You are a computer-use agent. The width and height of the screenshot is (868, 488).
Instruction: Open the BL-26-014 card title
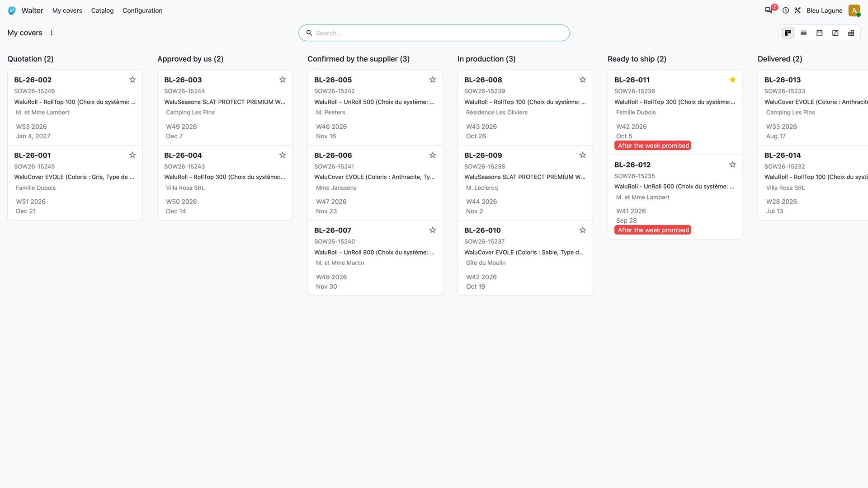tap(783, 155)
